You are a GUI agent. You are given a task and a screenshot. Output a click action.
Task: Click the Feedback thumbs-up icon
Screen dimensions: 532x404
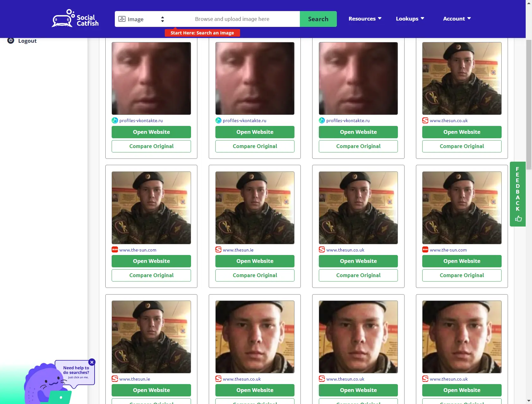click(x=518, y=219)
